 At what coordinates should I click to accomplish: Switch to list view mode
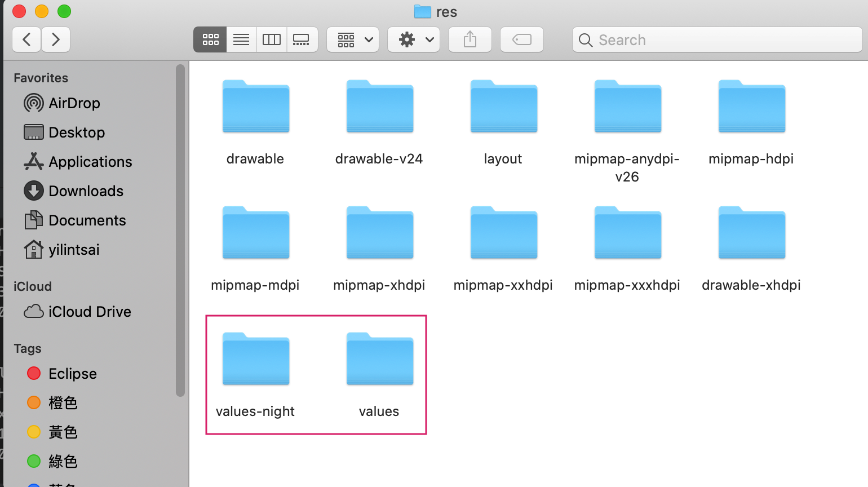[241, 39]
